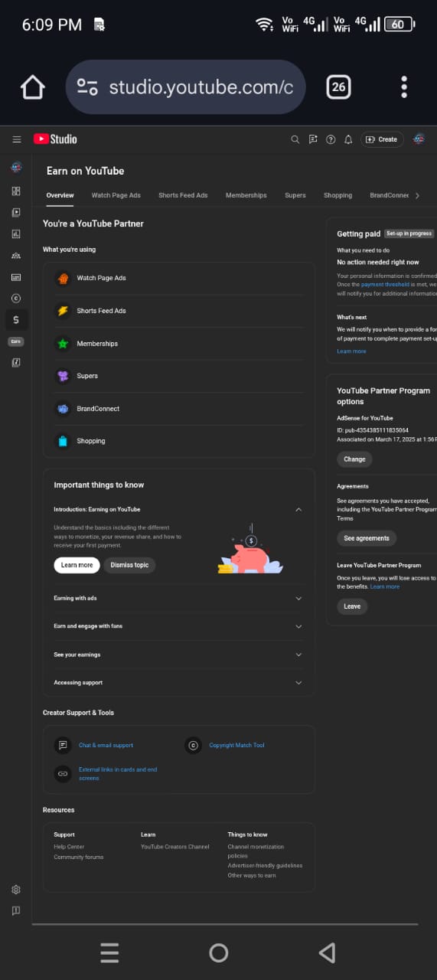
Task: Open search in the Studio header
Action: (295, 139)
